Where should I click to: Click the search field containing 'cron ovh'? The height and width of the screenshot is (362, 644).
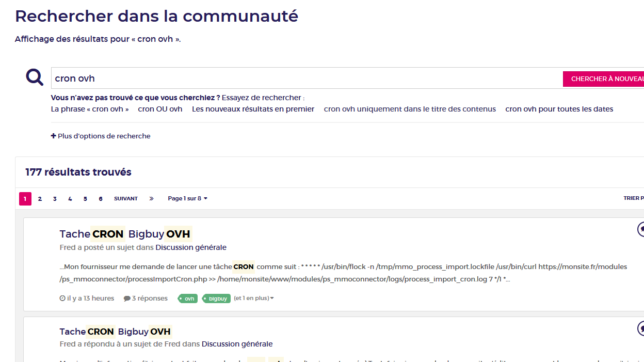point(307,78)
